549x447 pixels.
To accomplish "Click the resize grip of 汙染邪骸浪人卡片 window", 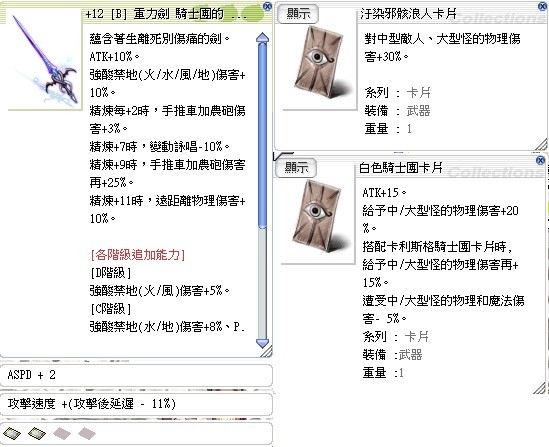I will coord(541,144).
